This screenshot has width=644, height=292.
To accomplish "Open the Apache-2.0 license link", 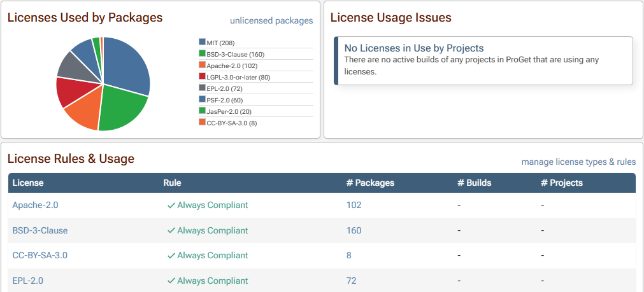I will click(x=36, y=205).
